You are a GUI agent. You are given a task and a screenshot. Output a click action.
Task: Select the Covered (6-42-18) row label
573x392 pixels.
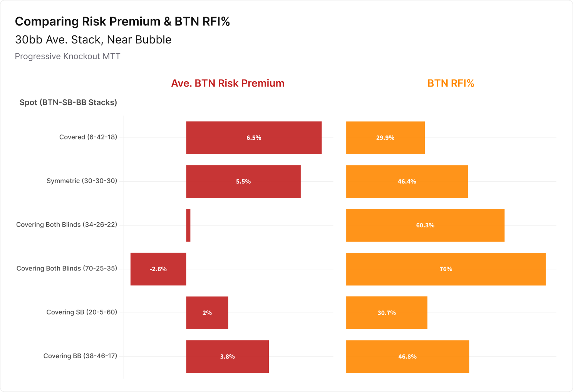pyautogui.click(x=88, y=137)
